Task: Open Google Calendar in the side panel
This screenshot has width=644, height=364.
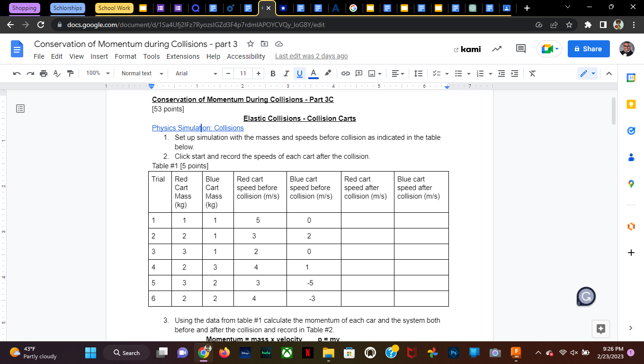Action: (x=631, y=78)
